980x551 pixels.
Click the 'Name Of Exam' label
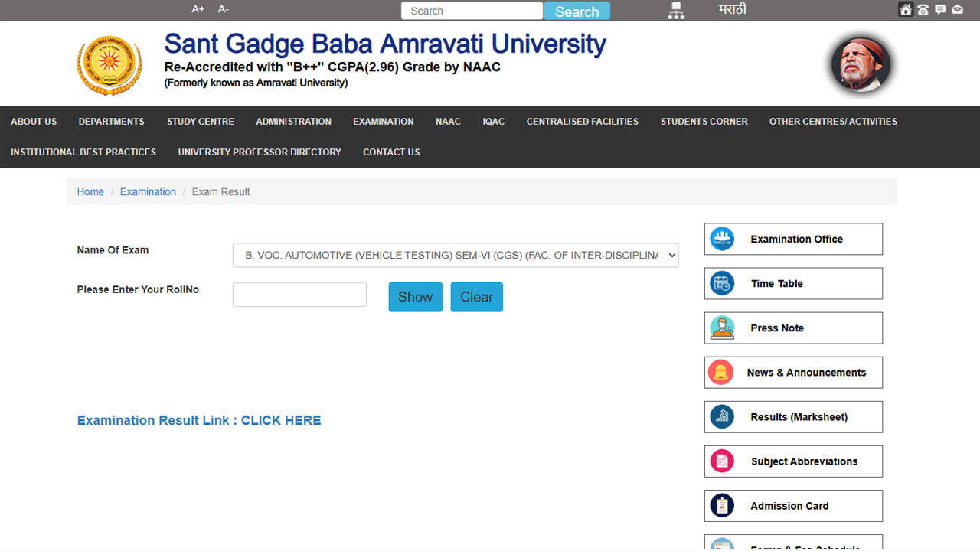coord(113,249)
